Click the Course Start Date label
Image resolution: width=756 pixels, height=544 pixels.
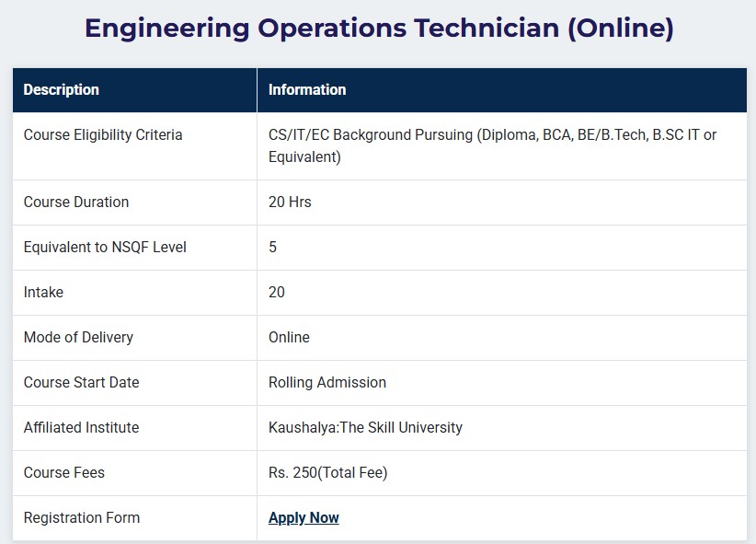[x=81, y=382]
